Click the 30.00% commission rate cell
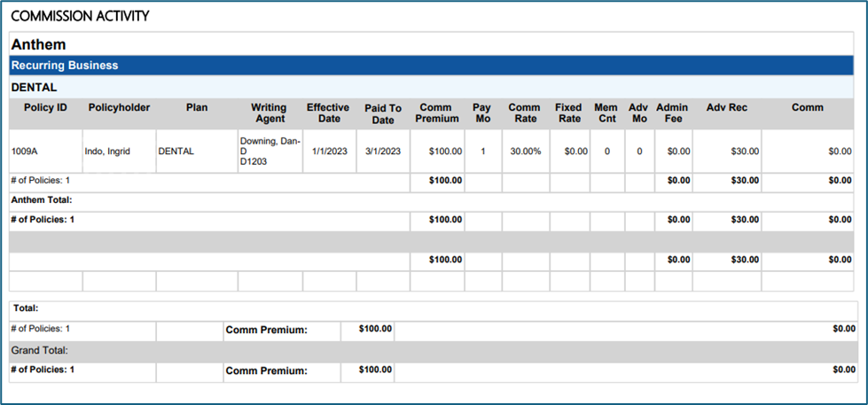Screen dimensions: 868x405 (525, 152)
